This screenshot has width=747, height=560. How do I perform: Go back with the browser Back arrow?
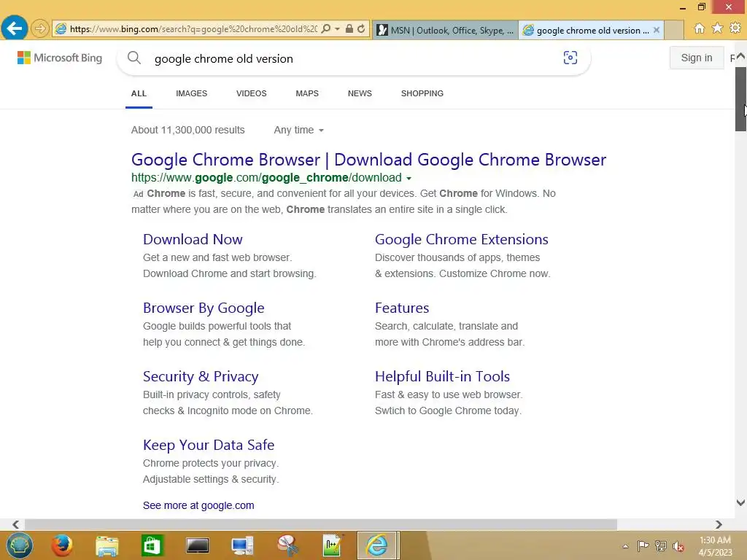click(15, 28)
